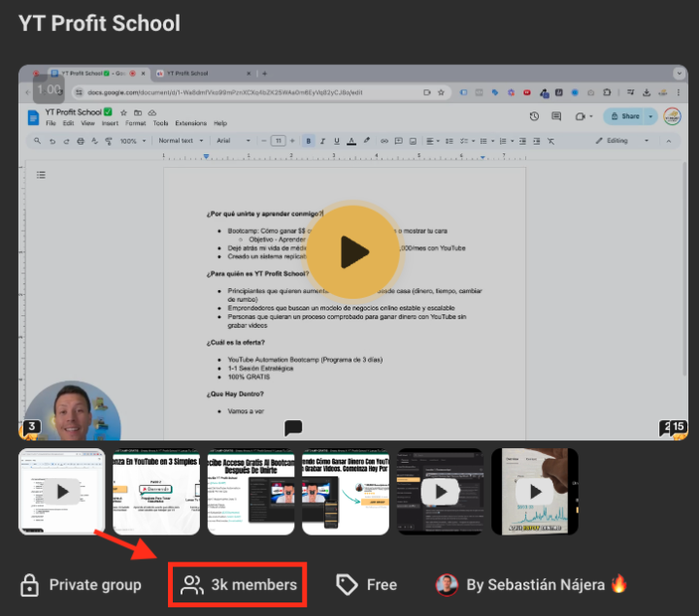
Task: Switch to the second YT Profit School browser tab
Action: 203,74
